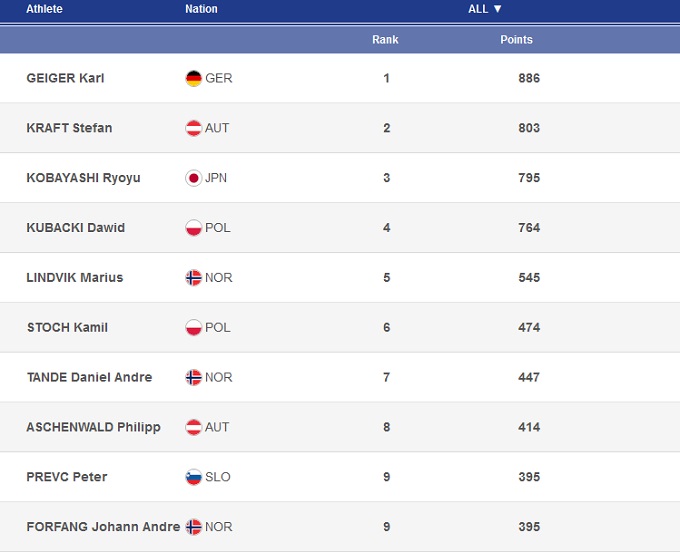Click the Norwegian flag beside TANDE Daniel Andre
The height and width of the screenshot is (552, 680).
194,378
